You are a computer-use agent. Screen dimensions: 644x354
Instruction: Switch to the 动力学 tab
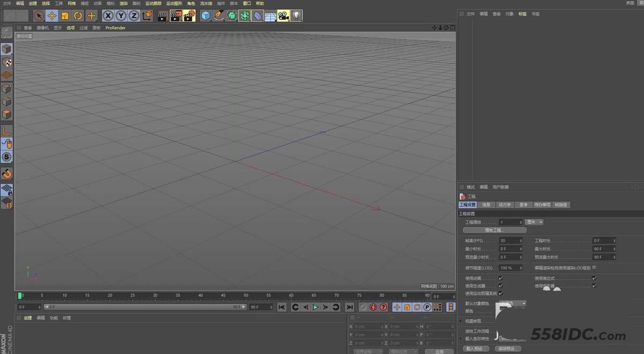504,204
